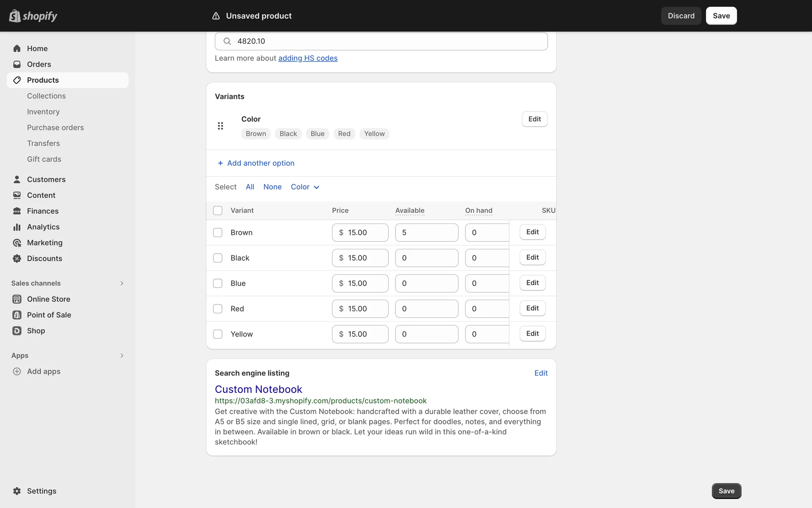Click the Analytics bar chart icon

[17, 227]
